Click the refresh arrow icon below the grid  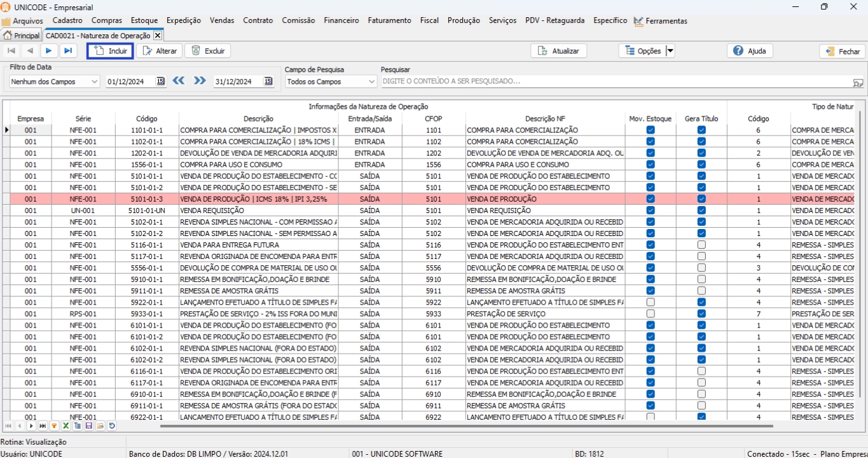pos(112,426)
